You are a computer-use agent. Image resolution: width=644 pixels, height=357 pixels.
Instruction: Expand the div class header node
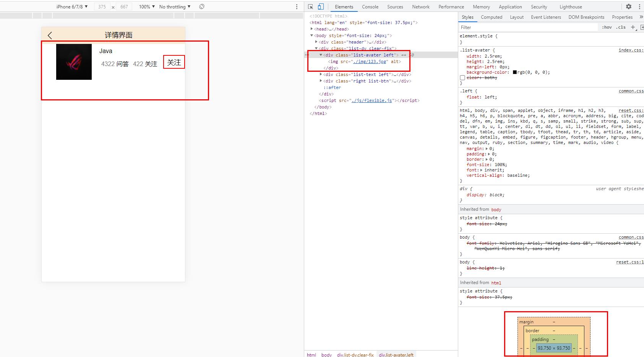[316, 42]
